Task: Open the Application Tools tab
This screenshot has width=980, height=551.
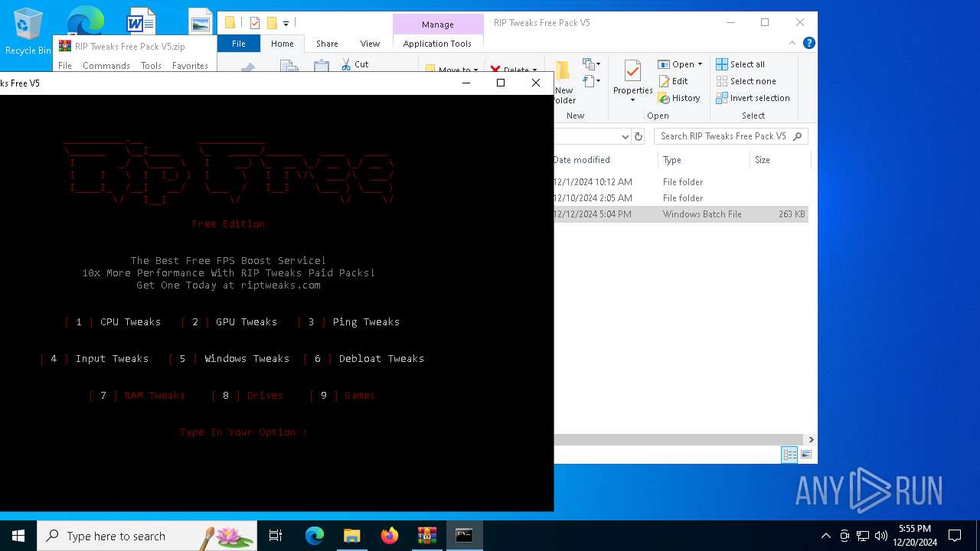Action: click(x=437, y=44)
